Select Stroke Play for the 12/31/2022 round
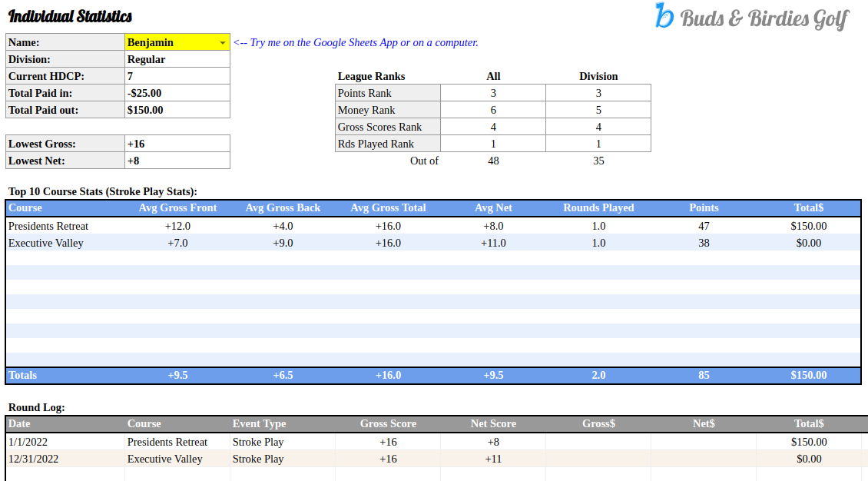The width and height of the screenshot is (868, 481). (x=258, y=459)
